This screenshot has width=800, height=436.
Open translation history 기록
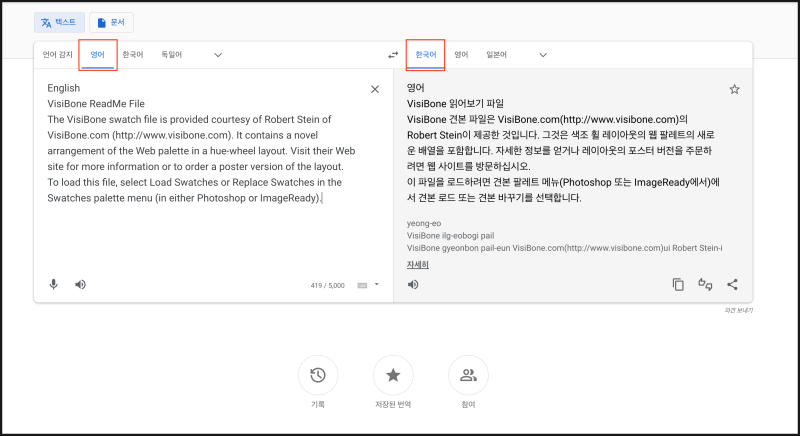pos(318,375)
